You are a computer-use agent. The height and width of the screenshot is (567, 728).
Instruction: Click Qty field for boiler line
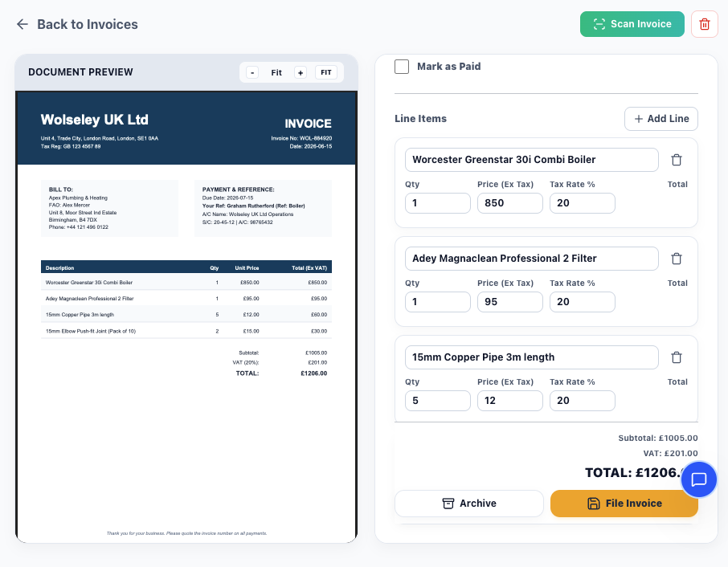(x=438, y=203)
